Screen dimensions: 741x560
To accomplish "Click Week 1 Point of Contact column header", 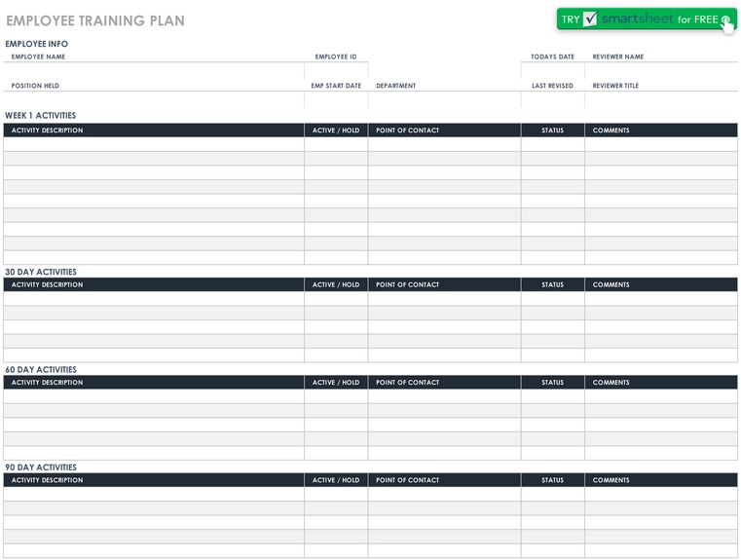I will click(444, 131).
